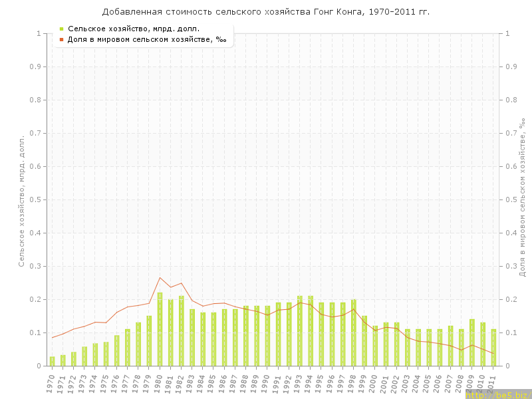The width and height of the screenshot is (532, 399).
Task: Click the orange legend marker for Доля
Action: [x=61, y=39]
